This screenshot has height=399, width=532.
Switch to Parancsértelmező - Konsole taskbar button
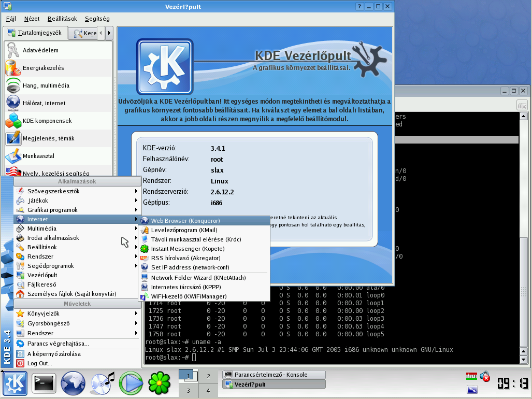click(x=274, y=375)
